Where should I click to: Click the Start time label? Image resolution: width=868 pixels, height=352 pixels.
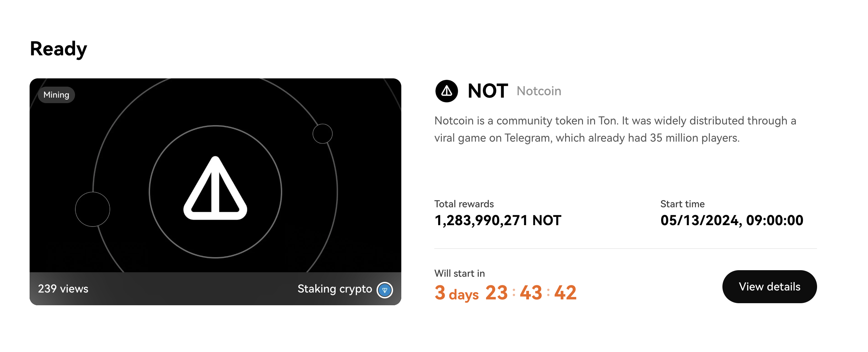[682, 204]
